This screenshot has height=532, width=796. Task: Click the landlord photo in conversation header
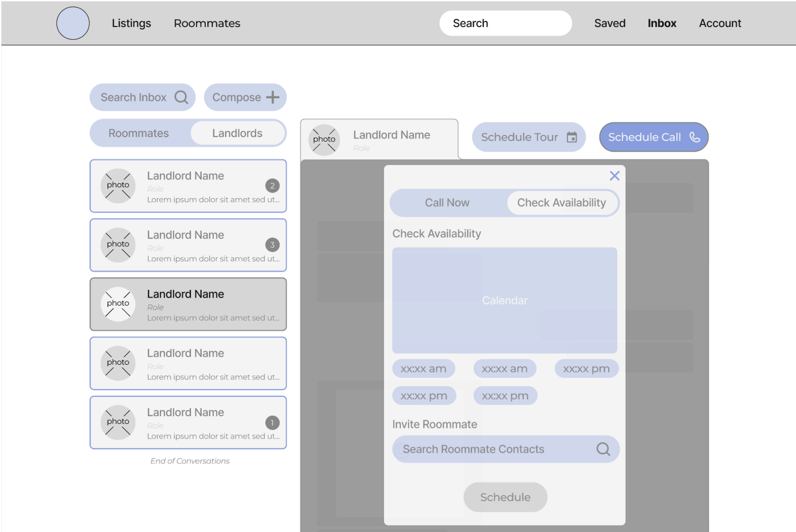(x=324, y=139)
